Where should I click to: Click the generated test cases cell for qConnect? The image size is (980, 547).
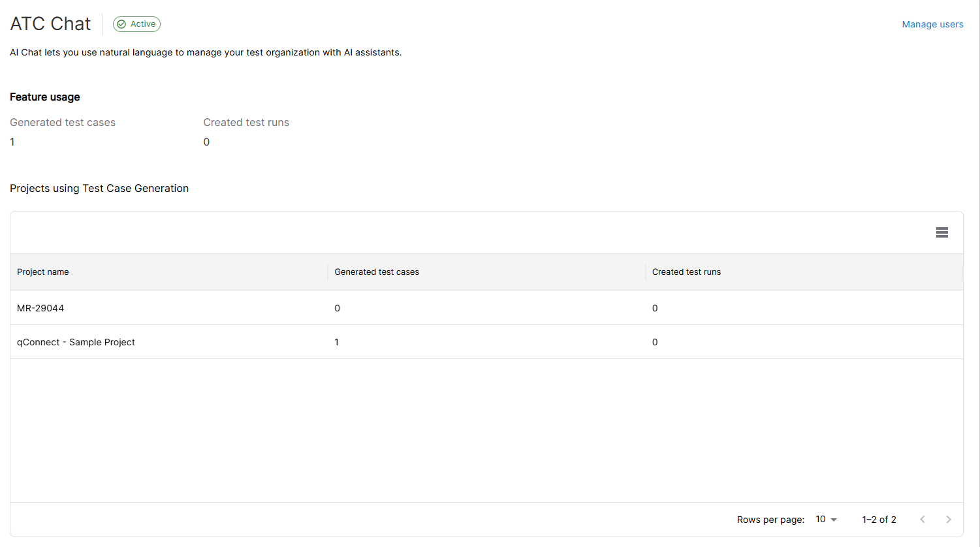pyautogui.click(x=337, y=342)
